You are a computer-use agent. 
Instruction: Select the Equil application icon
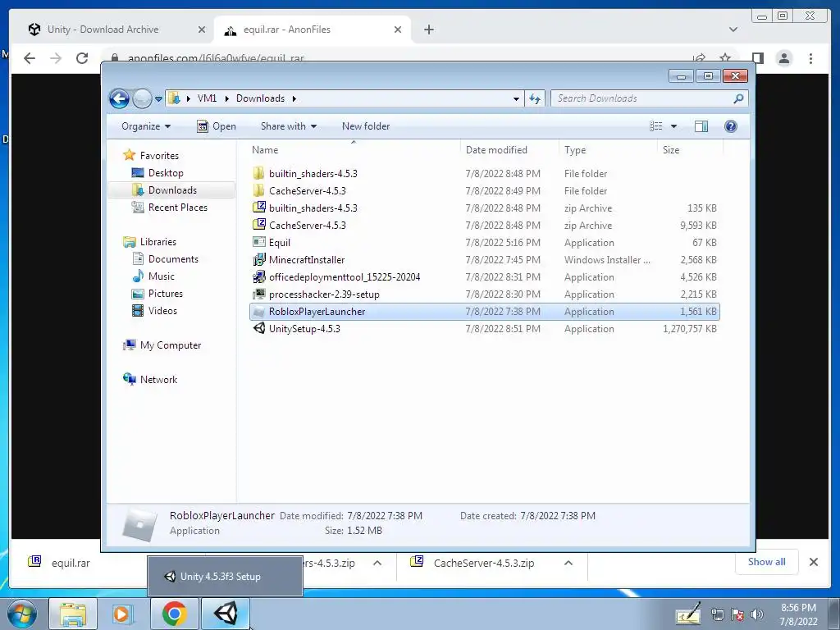click(258, 242)
